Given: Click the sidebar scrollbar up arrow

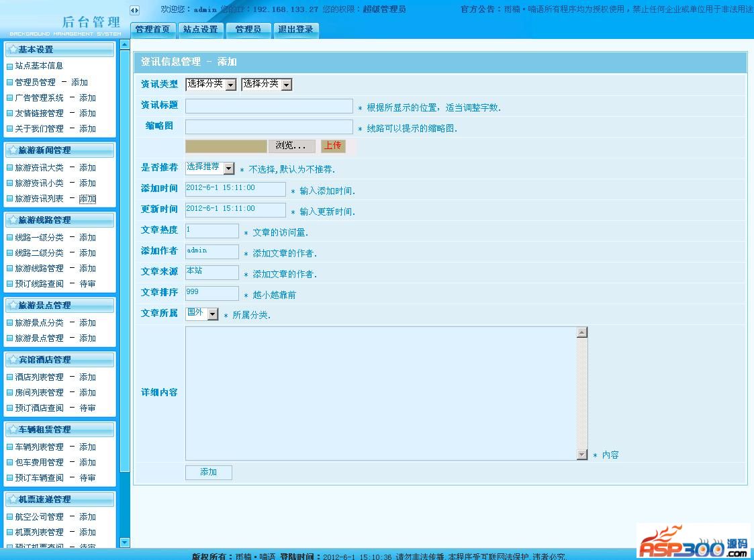Looking at the screenshot, I should click(124, 45).
